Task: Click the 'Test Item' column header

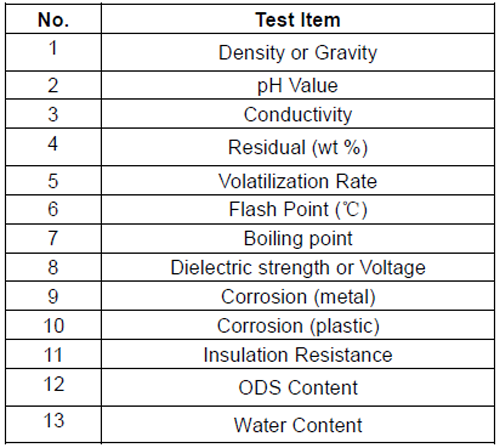Action: tap(298, 19)
